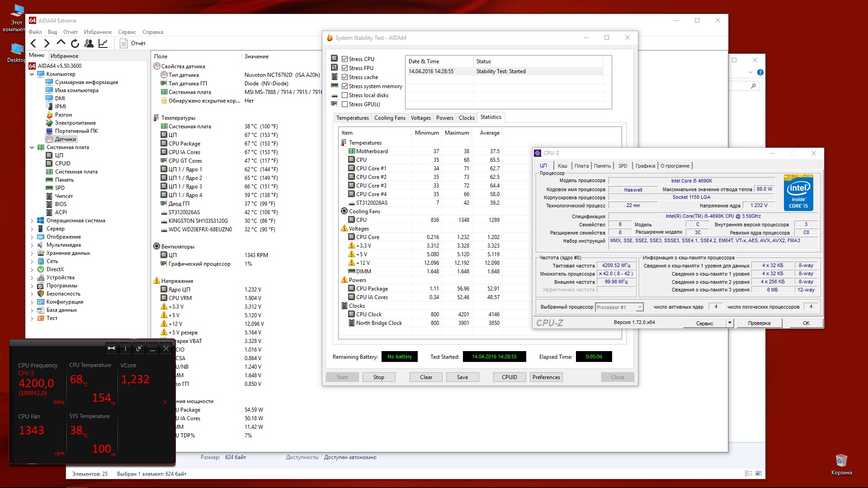This screenshot has height=488, width=868.
Task: Open the Сервис menu in AIDA64
Action: click(127, 32)
